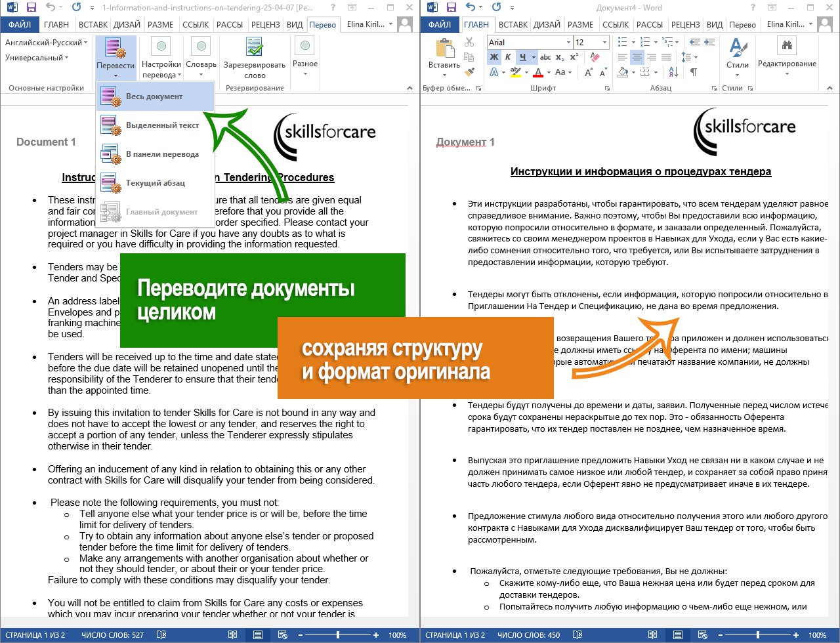The height and width of the screenshot is (643, 840).
Task: Click Redo/repeat icon in right window
Action: 497,7
